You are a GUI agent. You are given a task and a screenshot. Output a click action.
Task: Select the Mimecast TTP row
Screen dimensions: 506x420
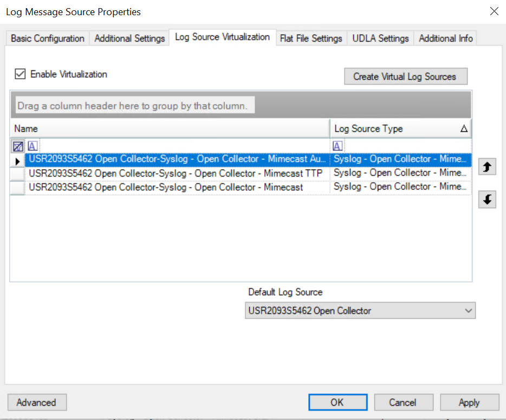pos(177,173)
